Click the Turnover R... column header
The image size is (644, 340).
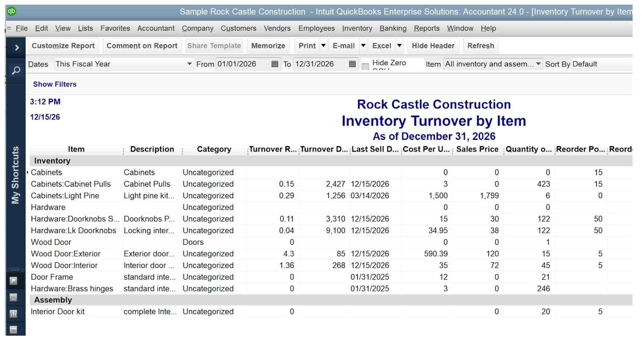click(x=273, y=149)
